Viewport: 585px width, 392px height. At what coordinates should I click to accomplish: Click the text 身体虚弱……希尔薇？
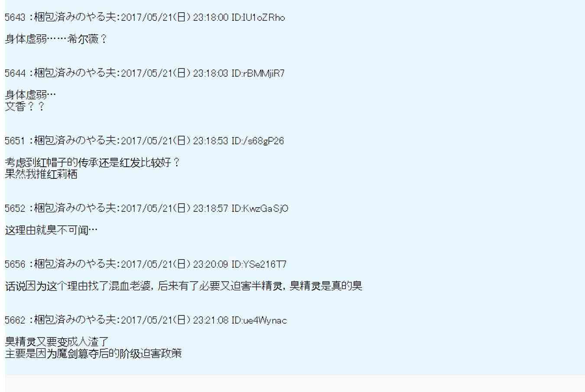click(x=56, y=39)
